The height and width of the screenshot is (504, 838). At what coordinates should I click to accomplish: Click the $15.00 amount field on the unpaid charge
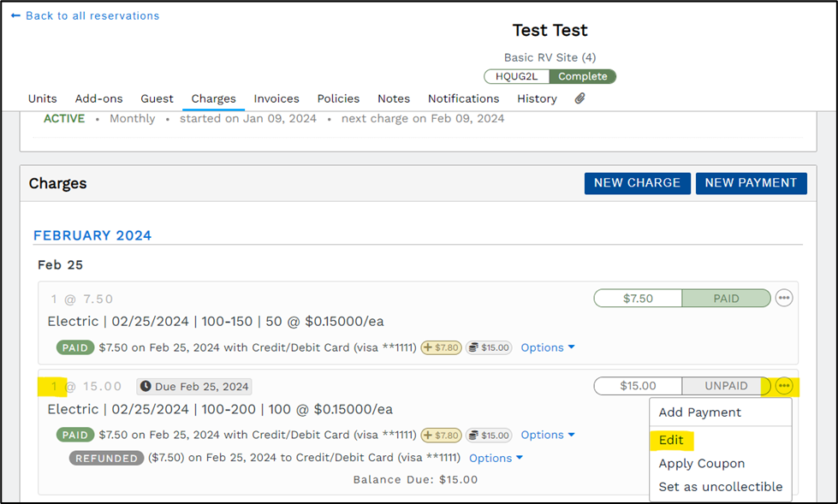(x=637, y=386)
